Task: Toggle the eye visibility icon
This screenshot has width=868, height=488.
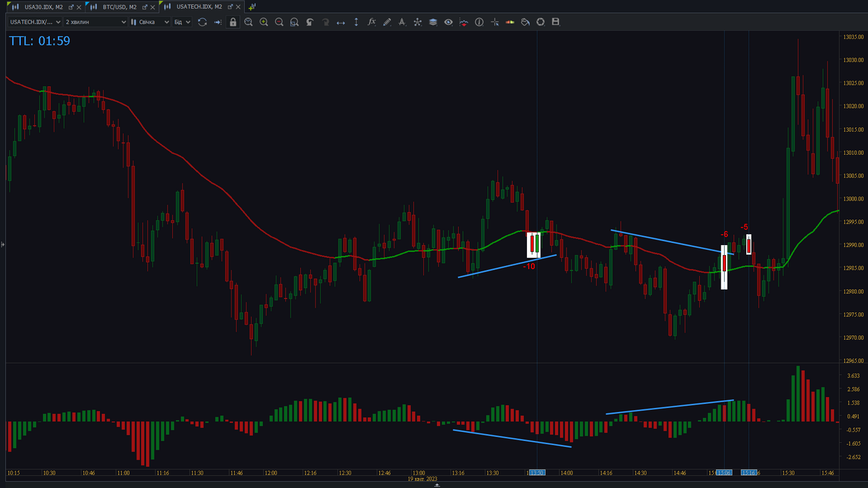Action: (x=448, y=22)
